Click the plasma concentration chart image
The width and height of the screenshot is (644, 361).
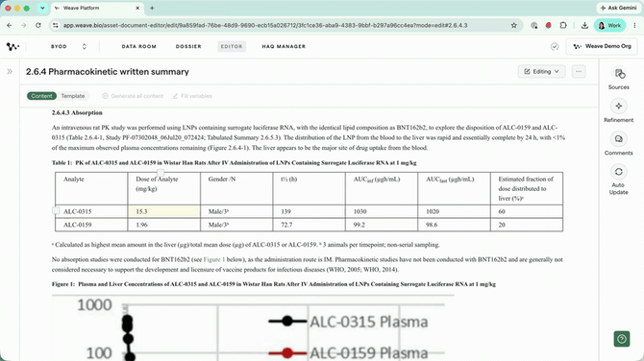coord(253,328)
